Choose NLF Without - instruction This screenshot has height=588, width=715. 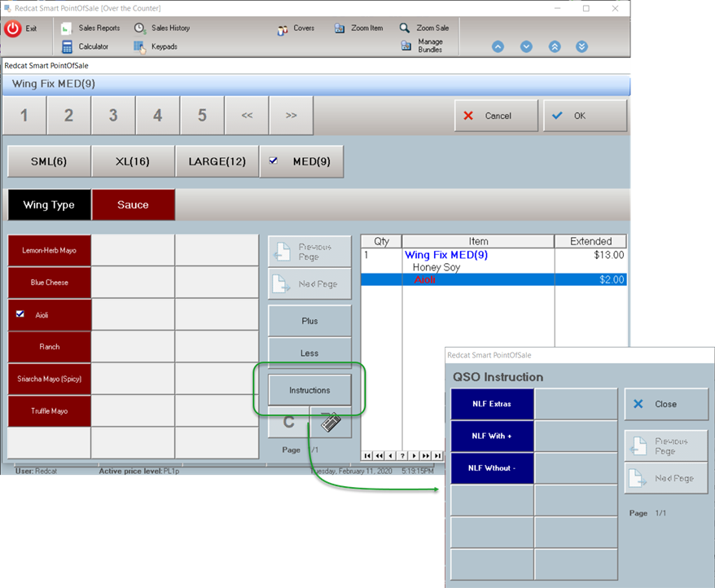pyautogui.click(x=492, y=468)
